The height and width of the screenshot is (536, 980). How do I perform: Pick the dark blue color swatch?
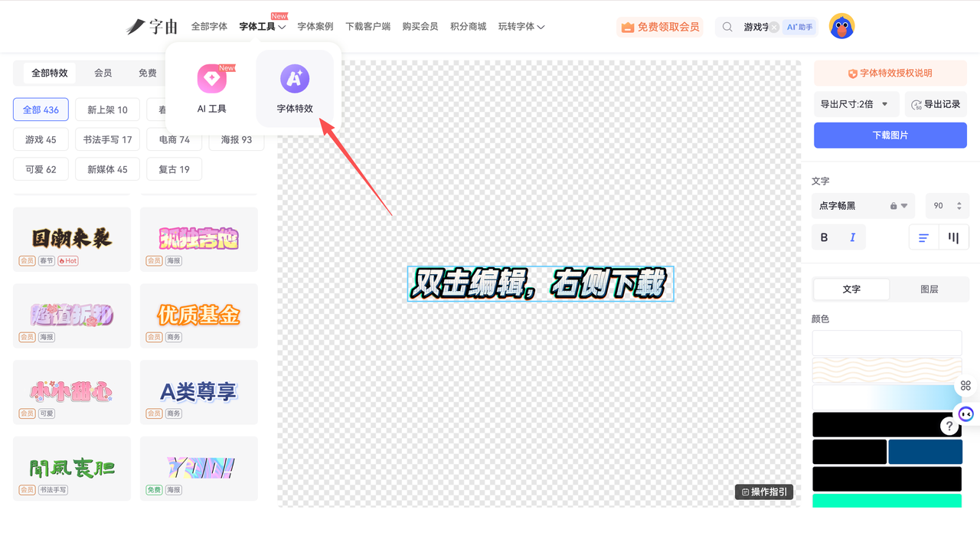(925, 452)
